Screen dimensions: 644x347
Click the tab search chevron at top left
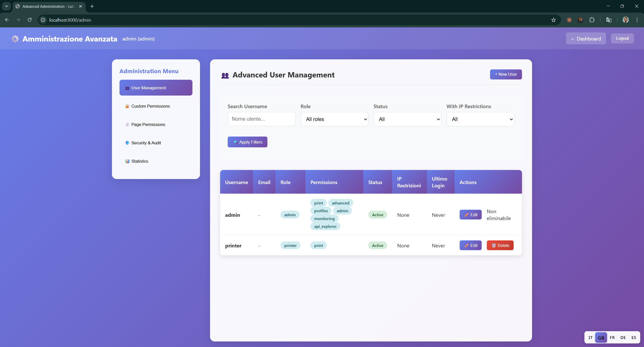6,6
